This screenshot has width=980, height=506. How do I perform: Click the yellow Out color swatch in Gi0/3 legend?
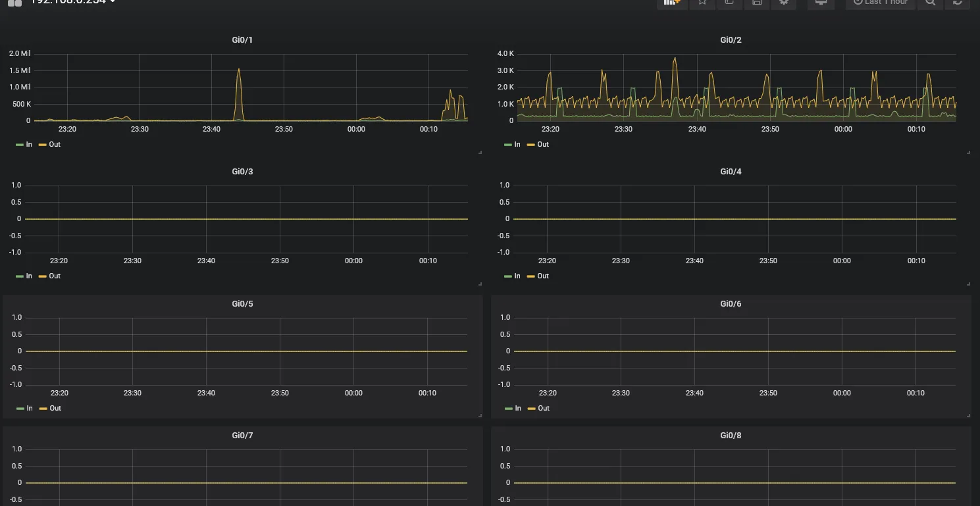[43, 276]
